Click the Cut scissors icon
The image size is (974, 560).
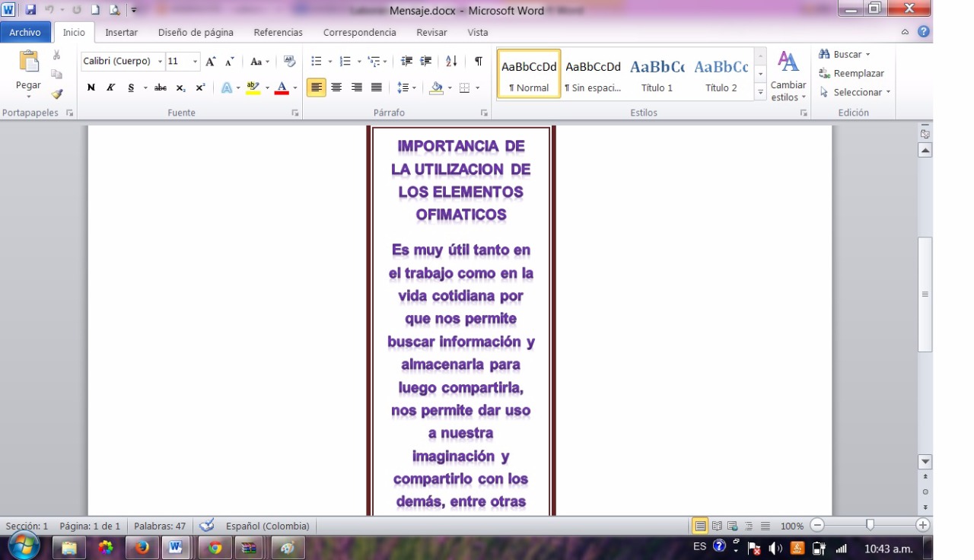click(56, 56)
